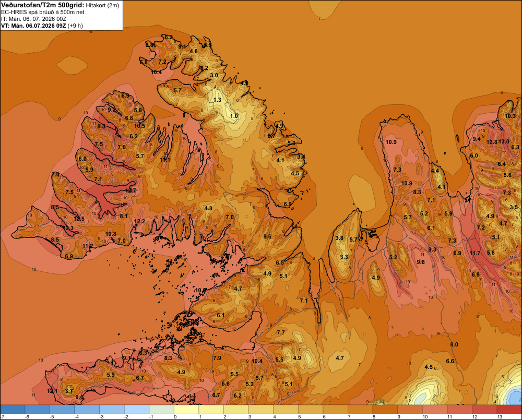This screenshot has width=522, height=420.
Task: Click the IT initial time line in header
Action: pos(33,19)
